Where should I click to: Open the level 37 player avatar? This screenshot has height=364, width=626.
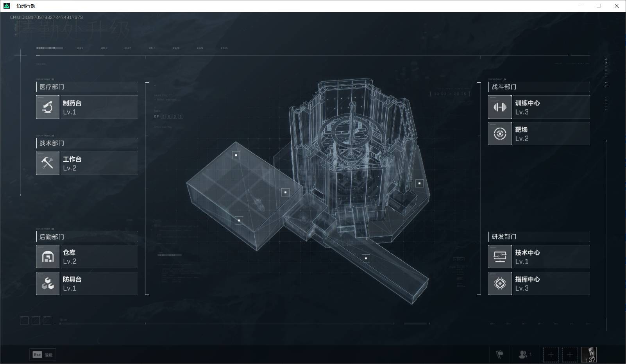point(589,355)
